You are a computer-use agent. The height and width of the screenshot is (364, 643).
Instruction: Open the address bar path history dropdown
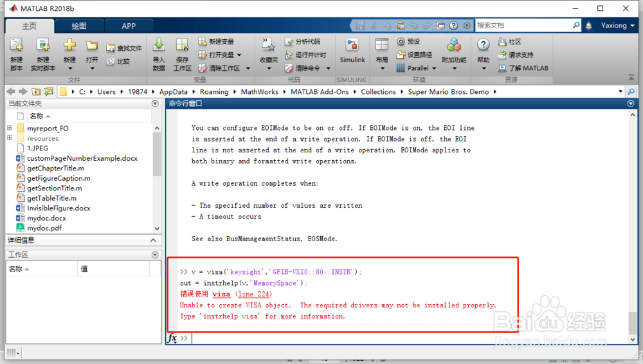(x=620, y=91)
